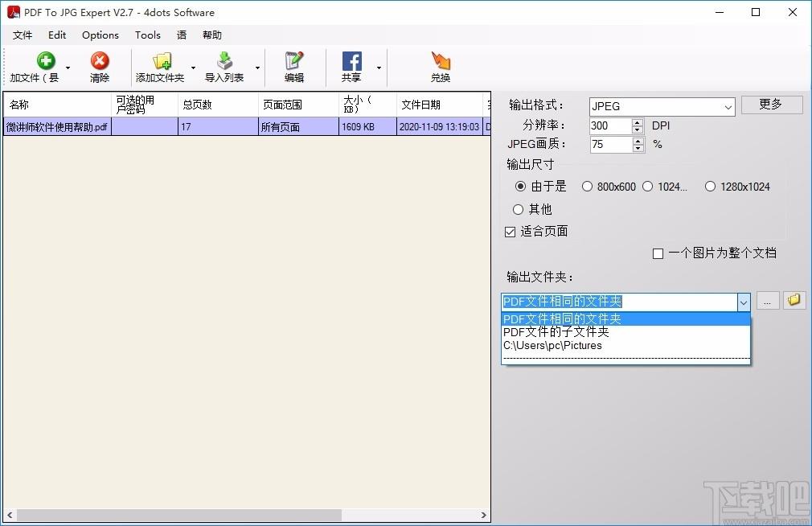Click the PDF app icon in title bar

[x=14, y=12]
